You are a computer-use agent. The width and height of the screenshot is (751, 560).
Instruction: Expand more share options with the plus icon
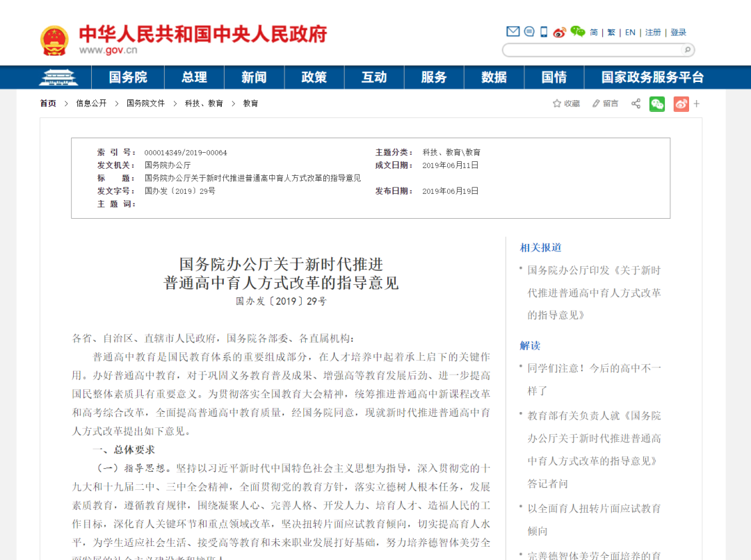tap(696, 103)
